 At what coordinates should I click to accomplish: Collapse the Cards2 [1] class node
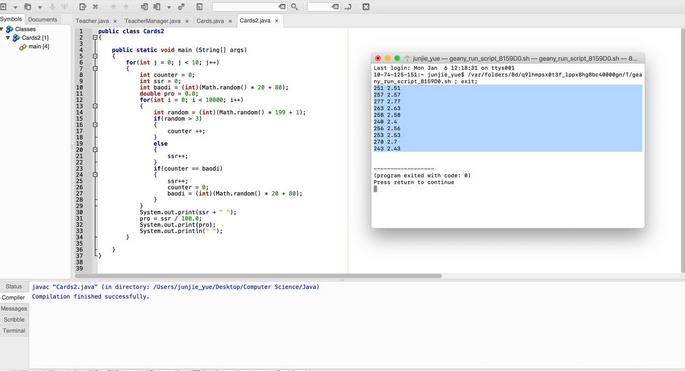tap(8, 38)
